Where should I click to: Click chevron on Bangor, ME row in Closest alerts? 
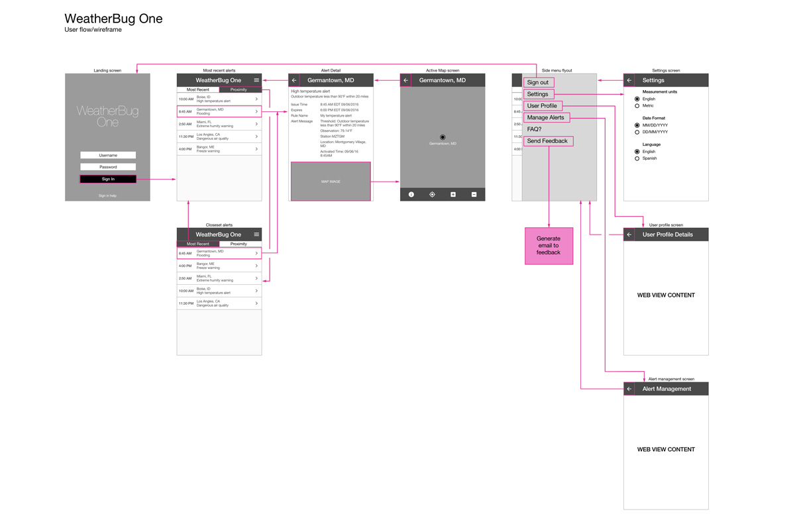pyautogui.click(x=256, y=266)
